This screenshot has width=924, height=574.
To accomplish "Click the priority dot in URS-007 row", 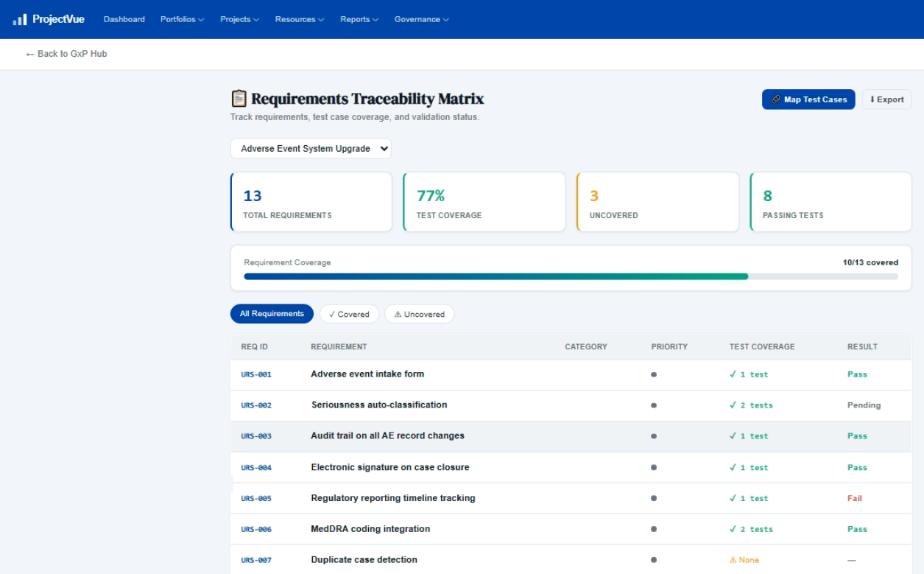I will coord(654,560).
